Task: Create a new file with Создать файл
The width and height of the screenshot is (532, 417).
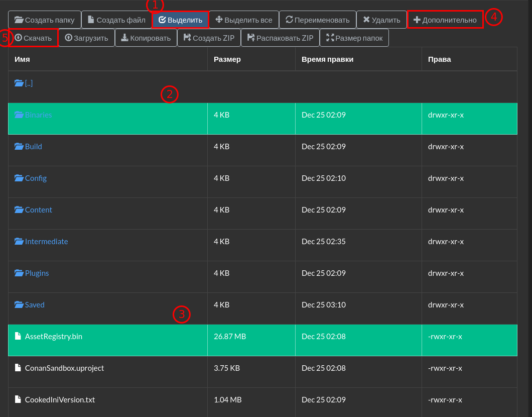Action: coord(116,20)
